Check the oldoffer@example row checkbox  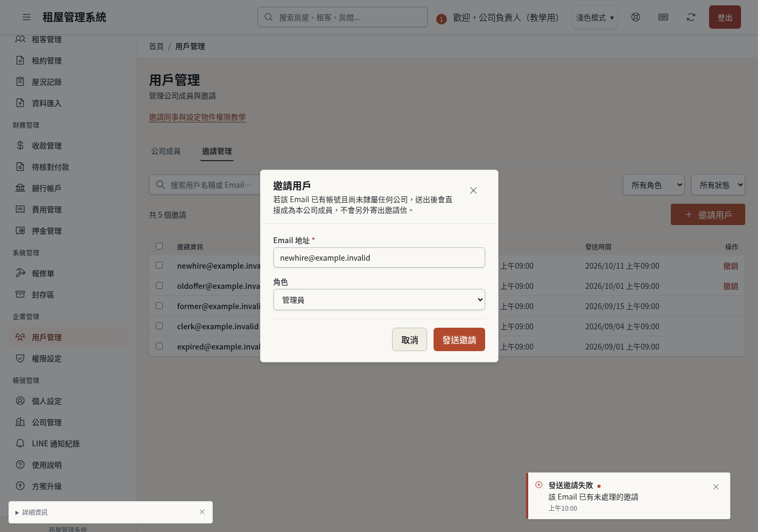click(x=159, y=285)
